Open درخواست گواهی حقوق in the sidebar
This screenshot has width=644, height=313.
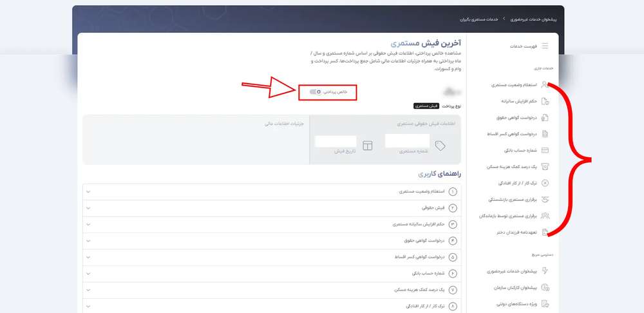[x=516, y=118]
